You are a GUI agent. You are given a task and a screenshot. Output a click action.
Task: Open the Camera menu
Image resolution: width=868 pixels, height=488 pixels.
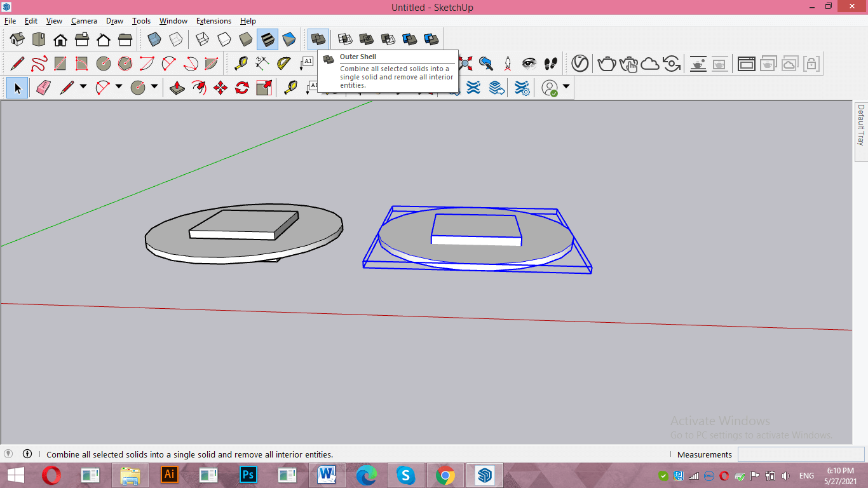84,21
